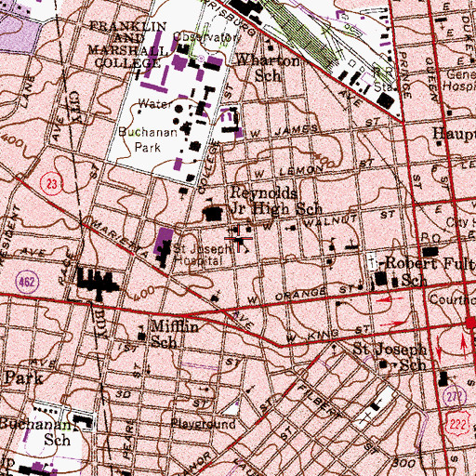Click the Park label on the left edge

[x=23, y=377]
